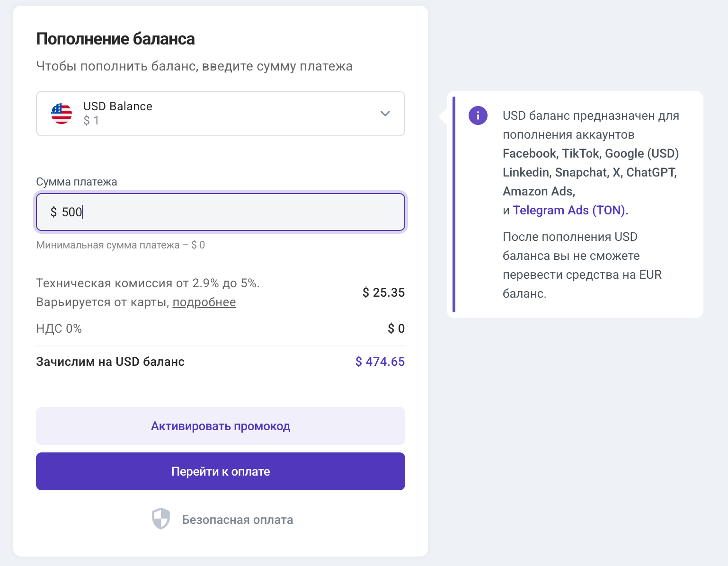The width and height of the screenshot is (728, 566).
Task: Click the $ 1 balance value in selector
Action: coord(91,121)
